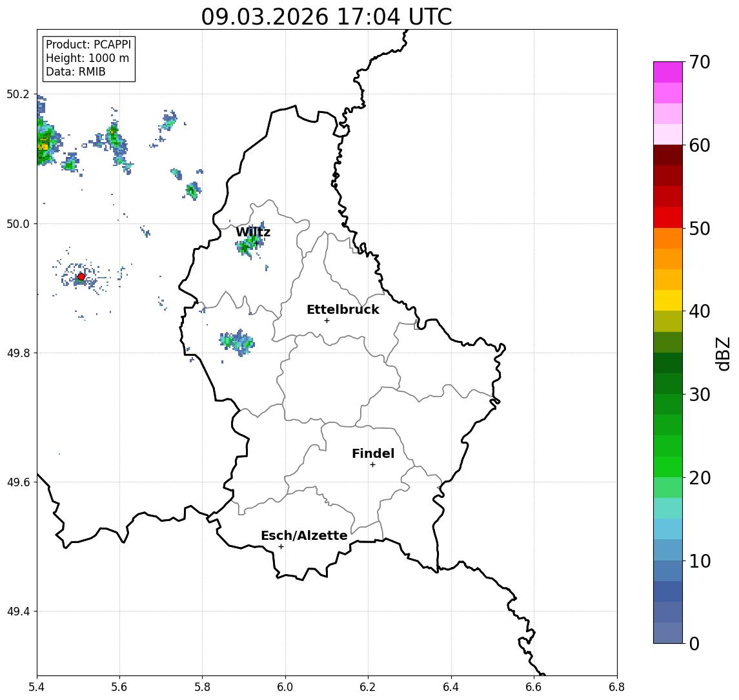Pick the dark maroon swatch just below the 60 tick
This screenshot has height=700, width=739.
coord(668,155)
